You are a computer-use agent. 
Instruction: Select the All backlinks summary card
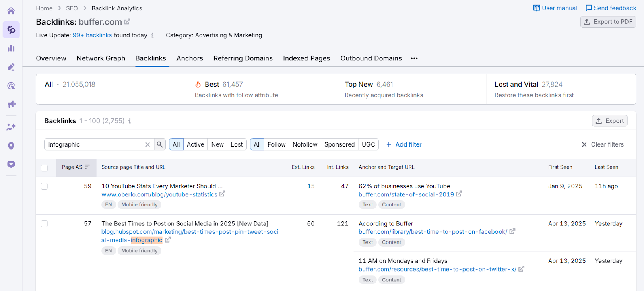point(111,89)
